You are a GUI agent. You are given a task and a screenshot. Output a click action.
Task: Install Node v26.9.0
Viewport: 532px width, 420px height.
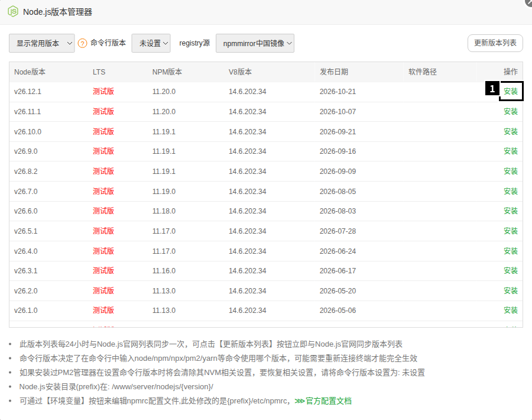(511, 151)
